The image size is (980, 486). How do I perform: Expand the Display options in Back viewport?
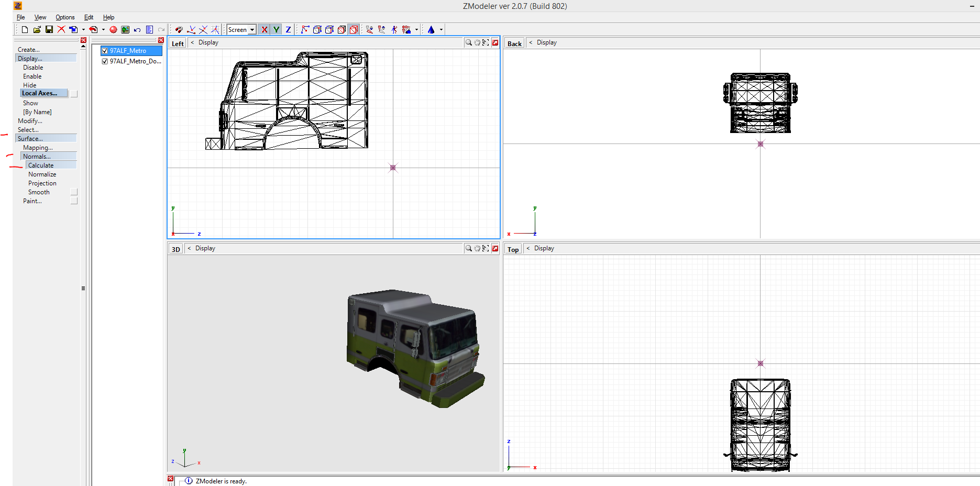coord(531,42)
